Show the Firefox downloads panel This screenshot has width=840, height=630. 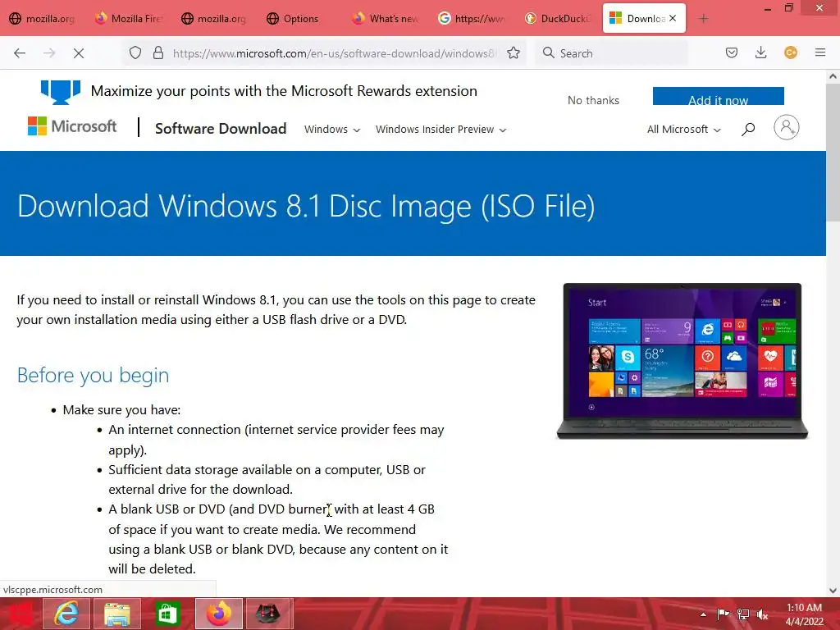tap(760, 52)
